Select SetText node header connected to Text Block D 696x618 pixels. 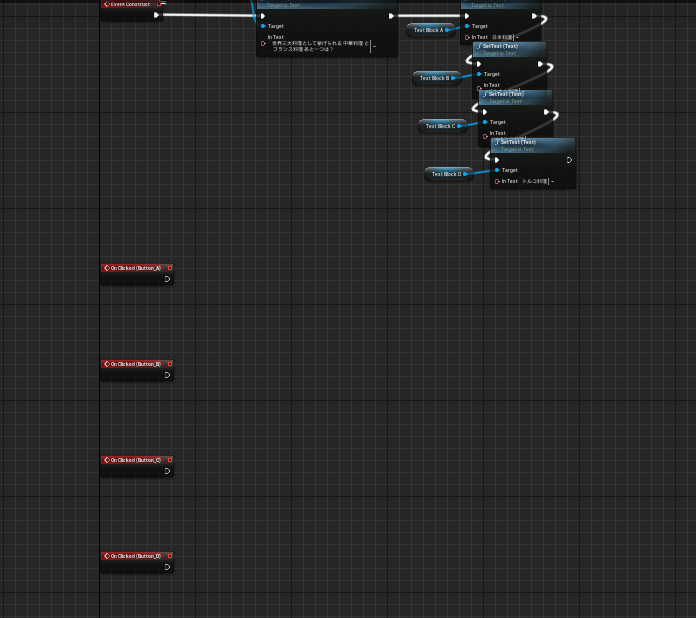533,145
